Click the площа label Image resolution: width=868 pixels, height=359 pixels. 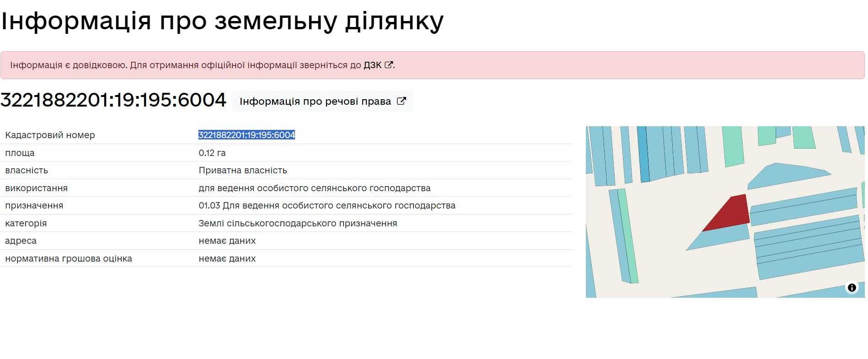coord(20,153)
